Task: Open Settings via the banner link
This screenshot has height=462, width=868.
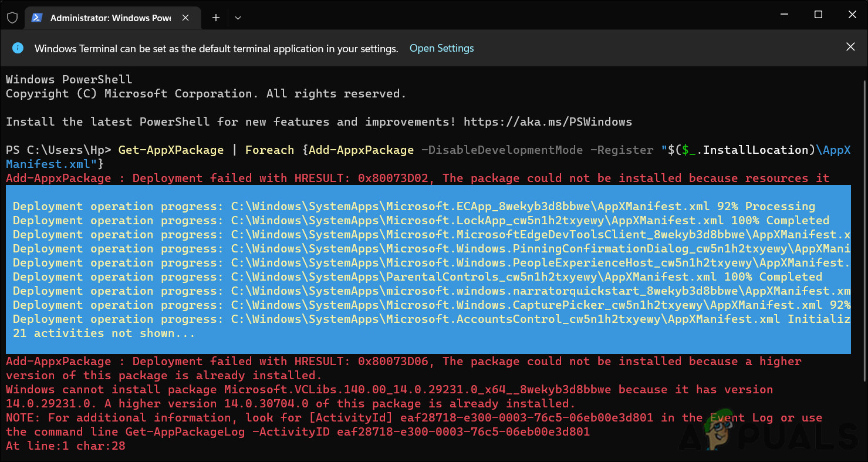Action: click(x=441, y=48)
